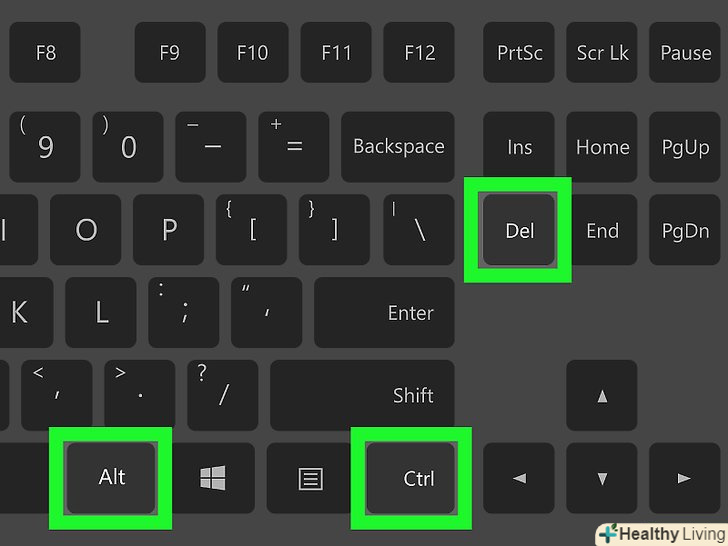
Task: Click the PrtSc key
Action: pos(519,52)
